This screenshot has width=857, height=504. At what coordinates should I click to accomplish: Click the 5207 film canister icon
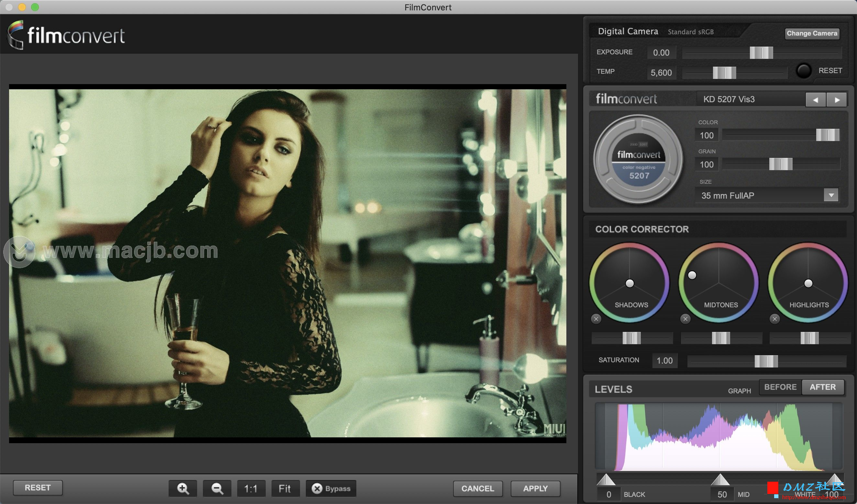(638, 159)
